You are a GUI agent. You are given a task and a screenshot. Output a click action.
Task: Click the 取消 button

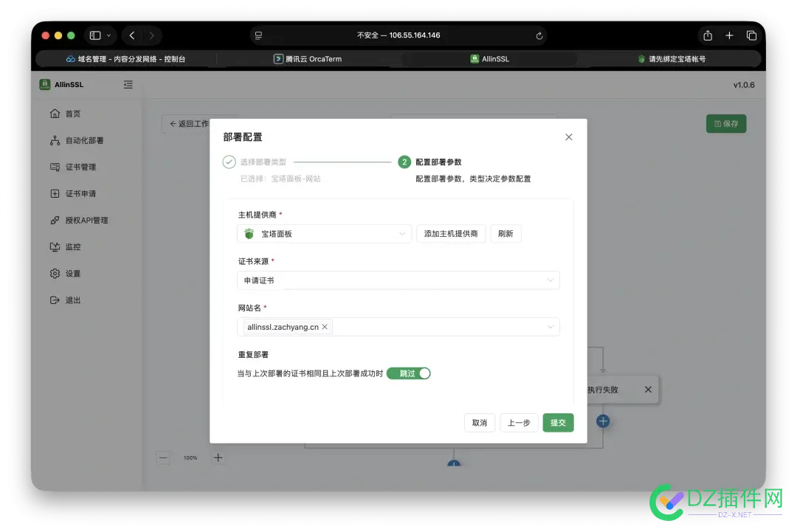[480, 423]
